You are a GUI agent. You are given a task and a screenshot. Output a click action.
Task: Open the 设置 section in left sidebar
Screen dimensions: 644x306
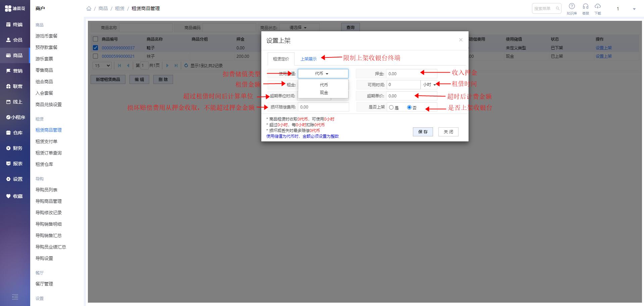(15, 179)
